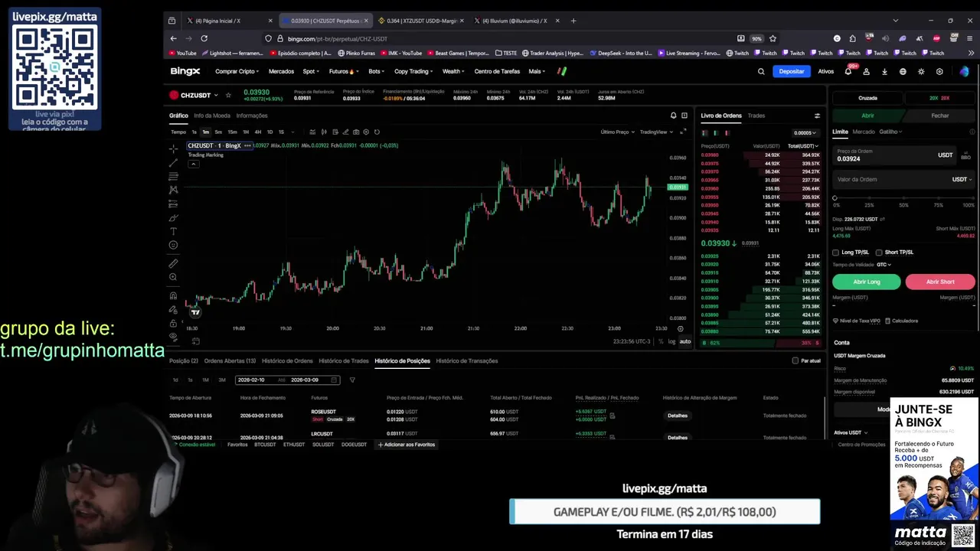The image size is (980, 551).
Task: Add CHZUSDT to favorites with star
Action: 228,95
